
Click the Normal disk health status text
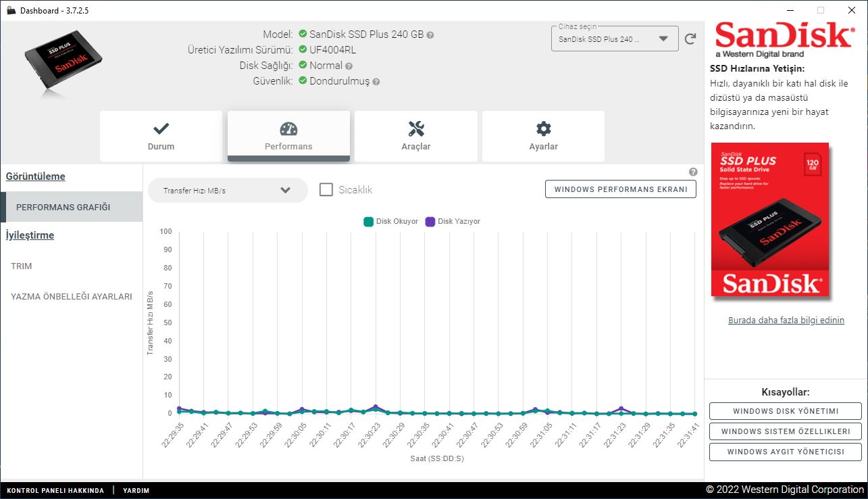pos(326,66)
